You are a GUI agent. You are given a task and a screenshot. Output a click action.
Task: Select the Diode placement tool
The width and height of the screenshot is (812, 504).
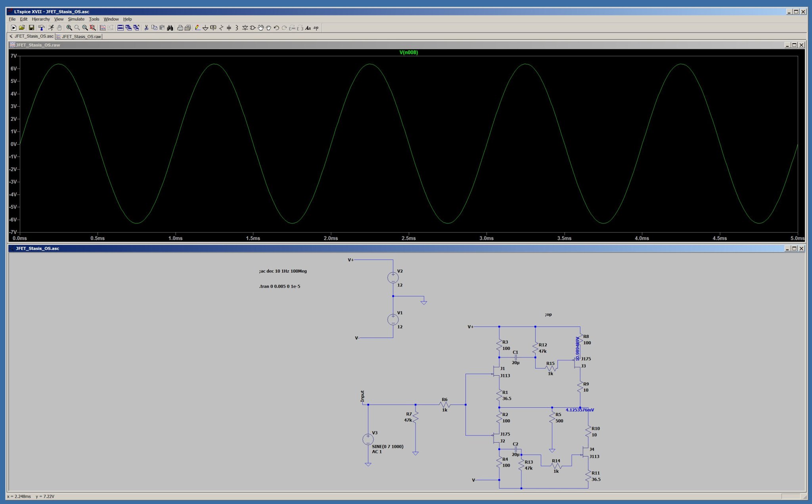coord(245,28)
